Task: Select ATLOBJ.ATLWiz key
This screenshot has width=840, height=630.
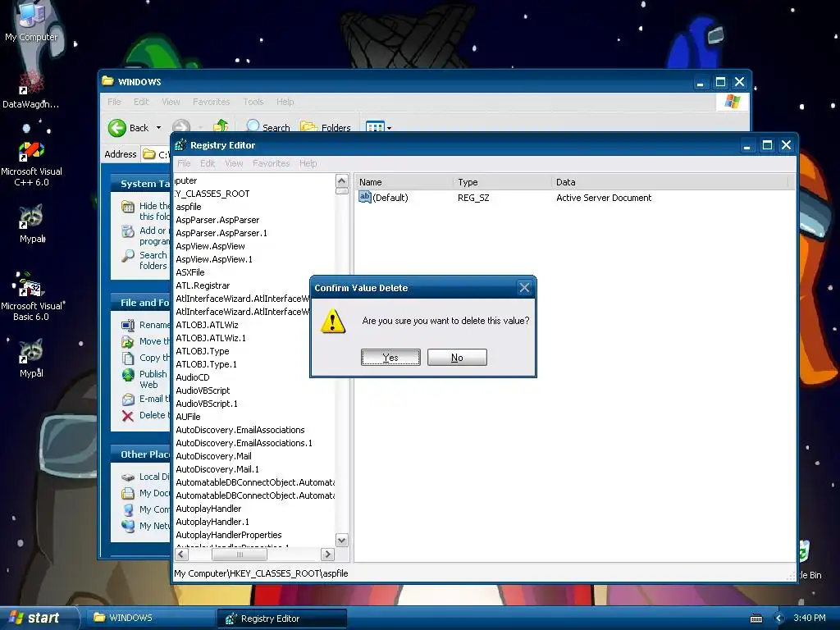Action: (x=207, y=325)
